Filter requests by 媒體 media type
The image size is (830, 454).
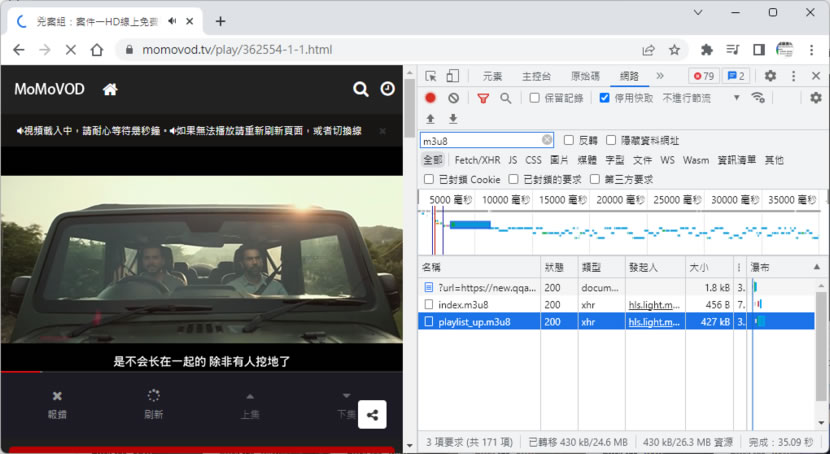[587, 160]
